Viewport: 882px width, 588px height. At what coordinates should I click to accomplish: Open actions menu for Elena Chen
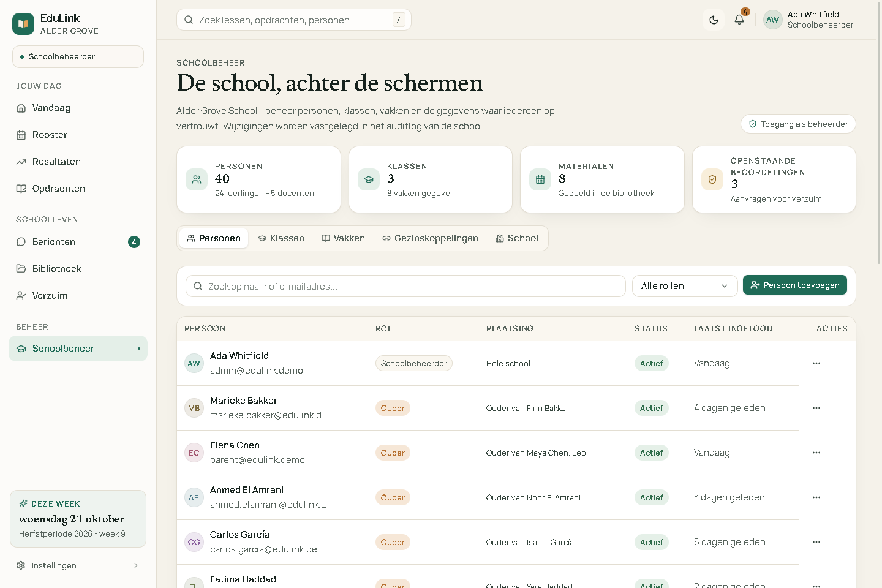coord(816,453)
